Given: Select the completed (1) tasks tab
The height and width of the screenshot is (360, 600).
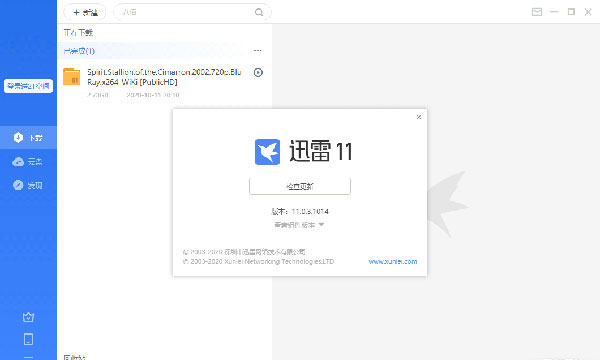Looking at the screenshot, I should point(79,51).
